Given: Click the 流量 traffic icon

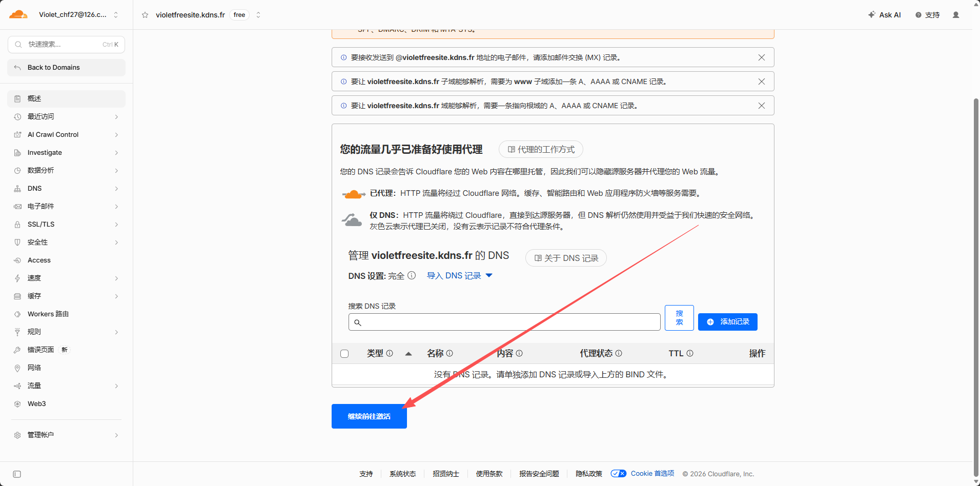Looking at the screenshot, I should click(17, 386).
